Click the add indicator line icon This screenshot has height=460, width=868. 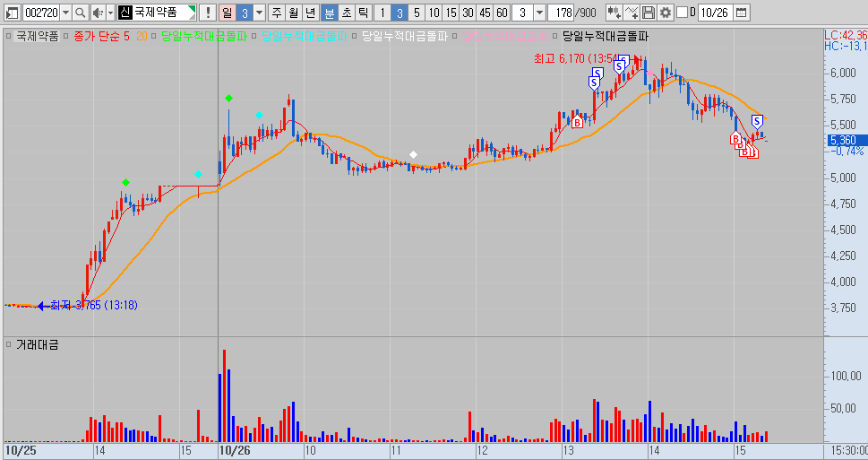pyautogui.click(x=632, y=13)
